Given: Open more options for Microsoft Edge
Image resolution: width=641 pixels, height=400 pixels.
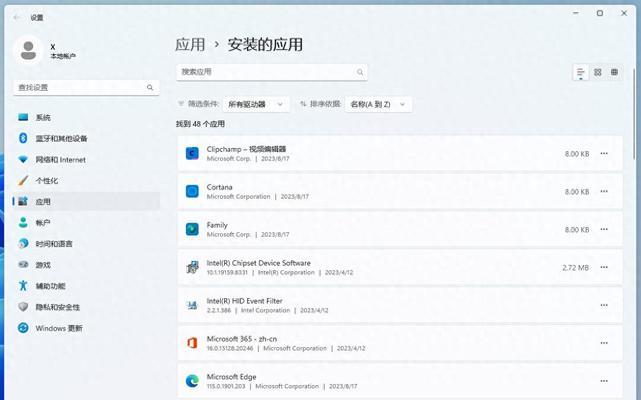Looking at the screenshot, I should coord(604,381).
